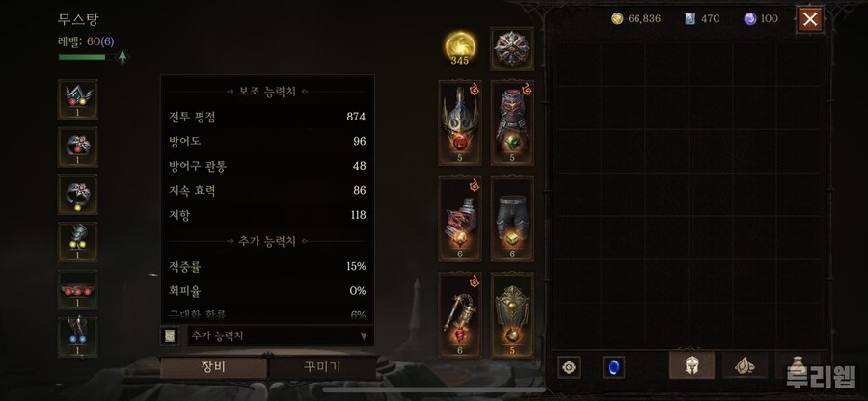Open the stats scroll icon beside dropdown
The height and width of the screenshot is (401, 868).
(170, 335)
